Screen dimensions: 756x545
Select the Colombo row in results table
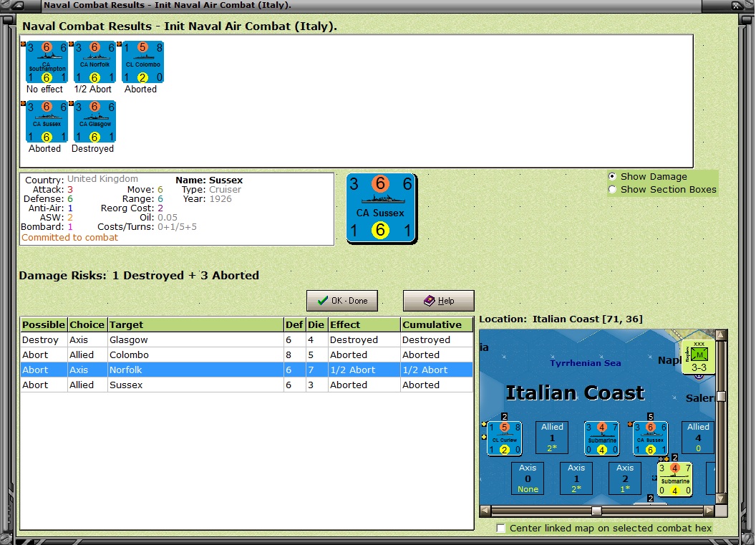pos(246,355)
